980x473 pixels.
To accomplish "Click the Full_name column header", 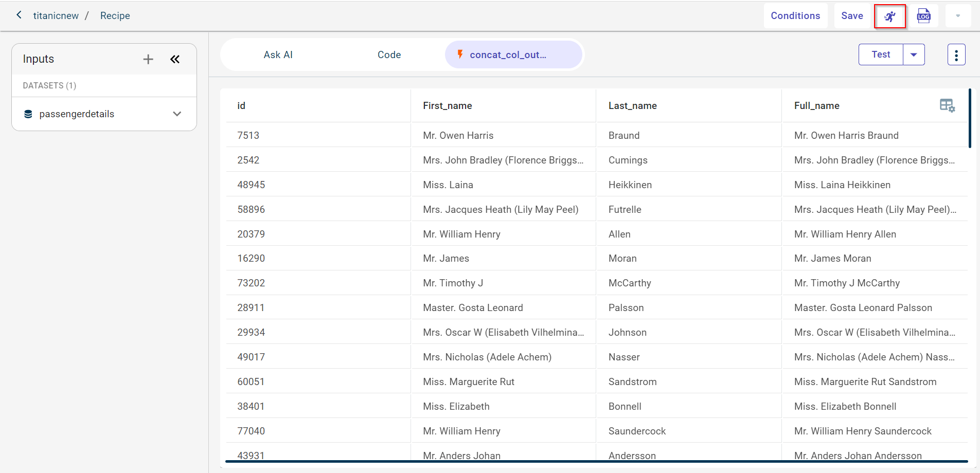I will [x=816, y=106].
